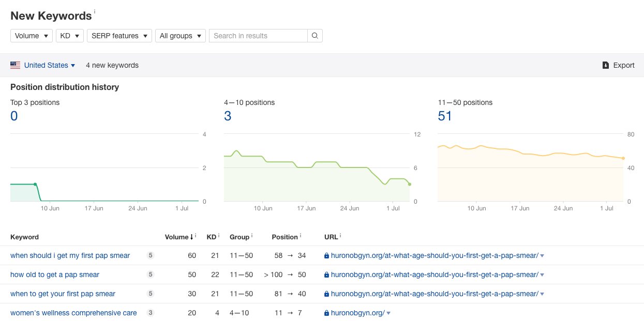Open the Volume filter dropdown

pyautogui.click(x=32, y=36)
